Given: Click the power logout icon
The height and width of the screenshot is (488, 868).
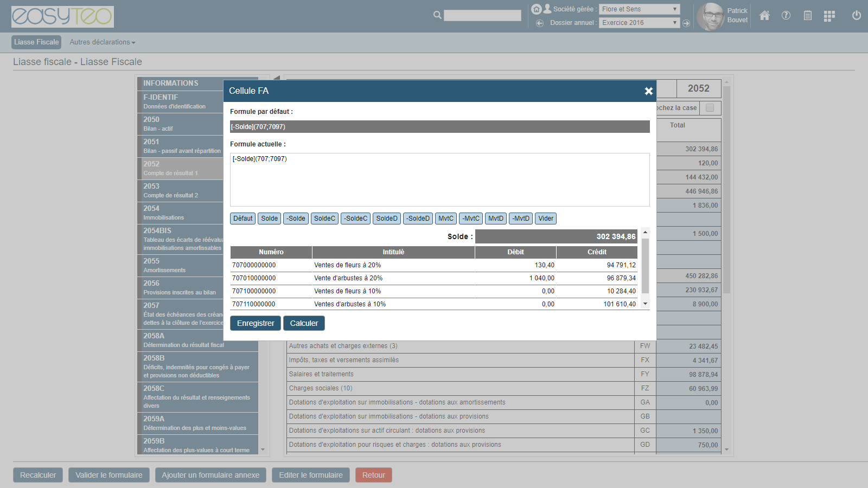Looking at the screenshot, I should click(x=856, y=16).
